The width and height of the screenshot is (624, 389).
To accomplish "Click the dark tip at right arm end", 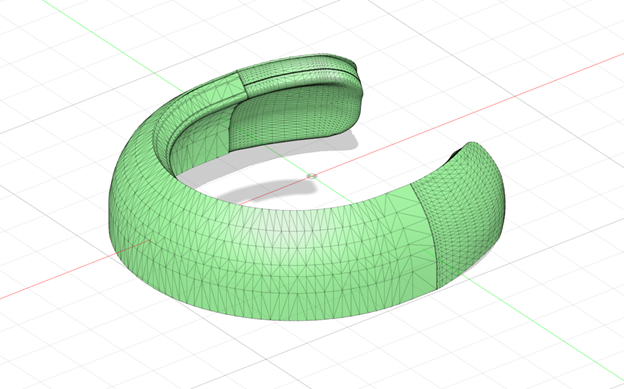I will click(457, 152).
